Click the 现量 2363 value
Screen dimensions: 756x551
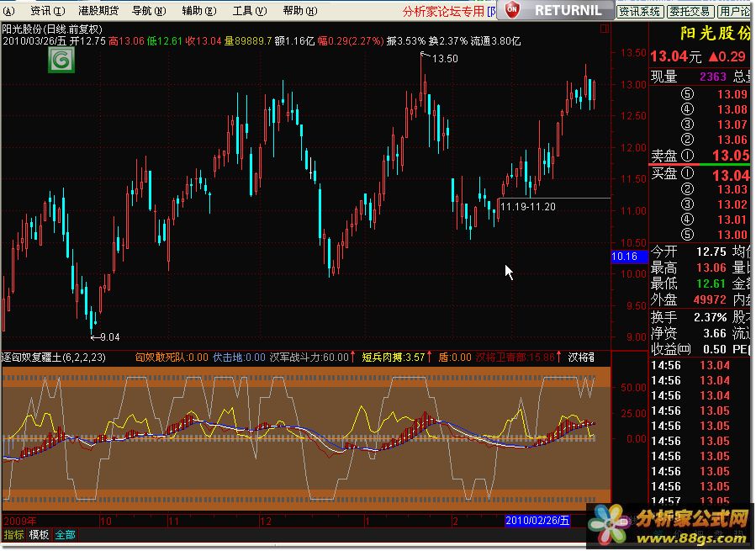(x=712, y=77)
